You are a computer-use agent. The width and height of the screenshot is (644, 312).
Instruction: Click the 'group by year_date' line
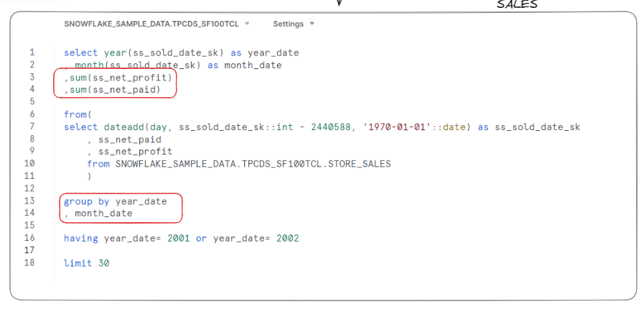point(115,201)
